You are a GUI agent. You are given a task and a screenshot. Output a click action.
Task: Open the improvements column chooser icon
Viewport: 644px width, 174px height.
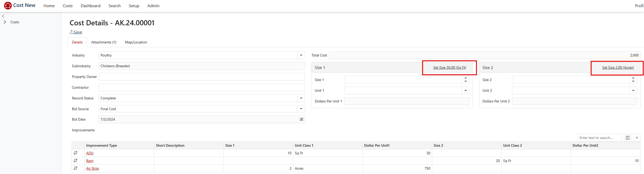point(627,138)
